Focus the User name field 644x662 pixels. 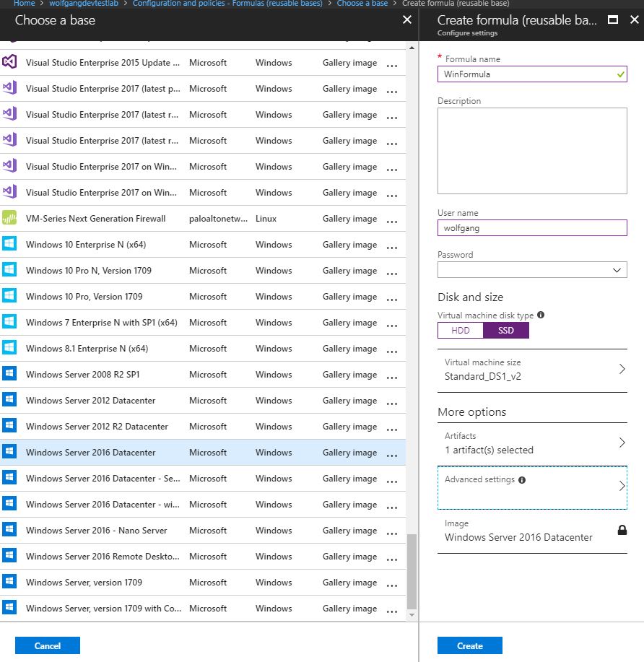[x=532, y=228]
